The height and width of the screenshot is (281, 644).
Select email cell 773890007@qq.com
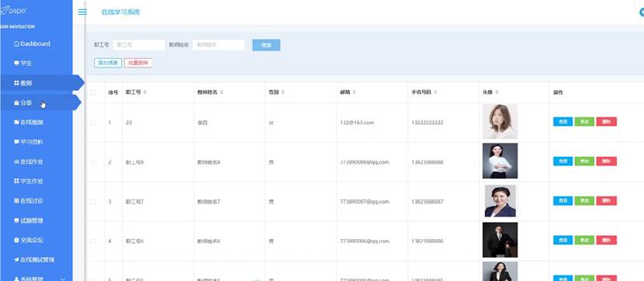[365, 202]
